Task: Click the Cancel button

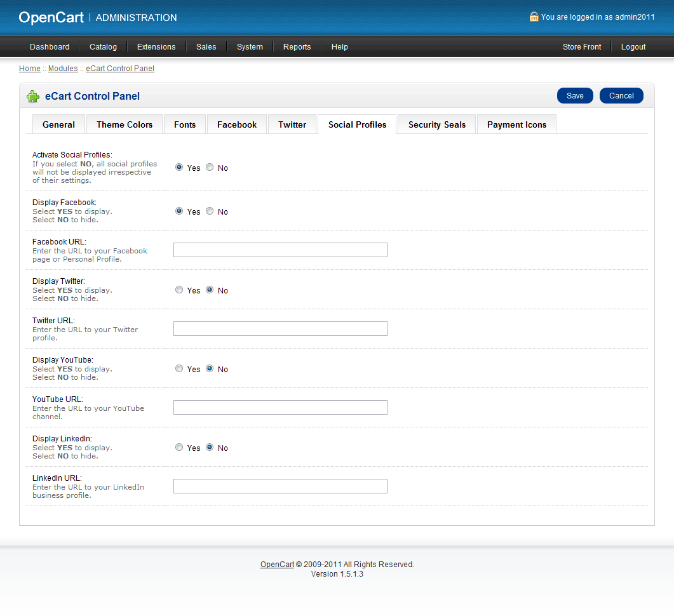Action: click(x=621, y=96)
